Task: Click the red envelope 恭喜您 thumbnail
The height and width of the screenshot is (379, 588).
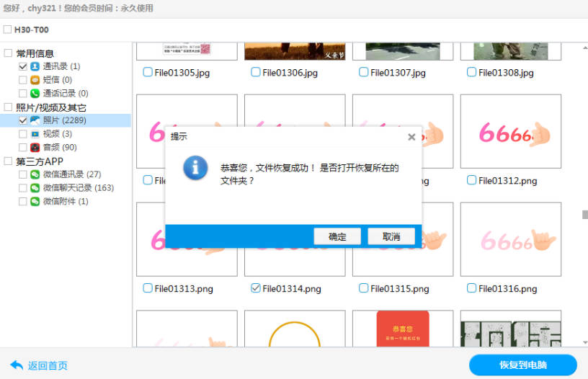Action: [403, 329]
